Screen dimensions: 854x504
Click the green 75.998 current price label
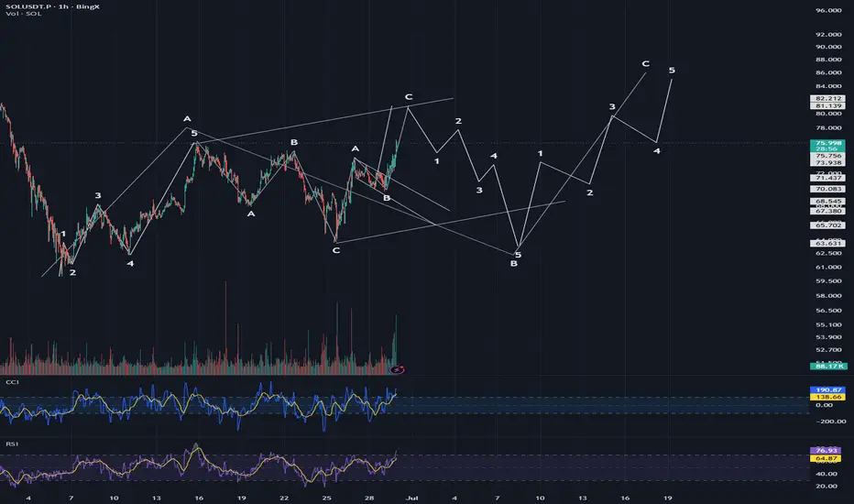[x=827, y=143]
